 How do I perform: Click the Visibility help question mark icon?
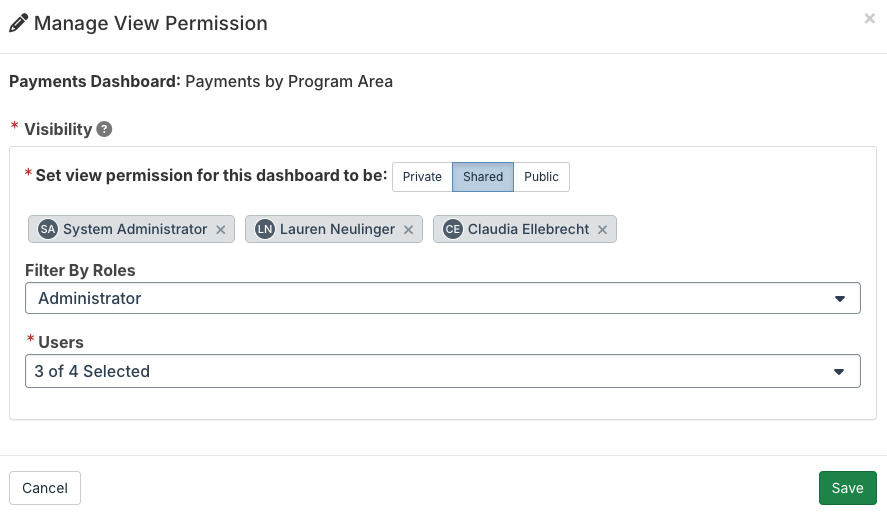(x=104, y=130)
